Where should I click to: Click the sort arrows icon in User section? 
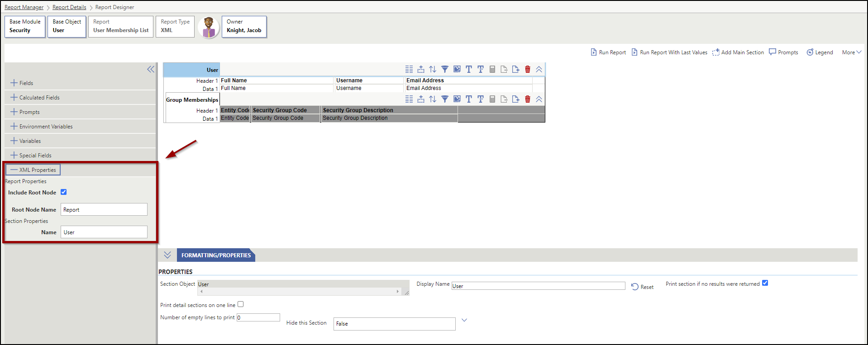pyautogui.click(x=433, y=69)
